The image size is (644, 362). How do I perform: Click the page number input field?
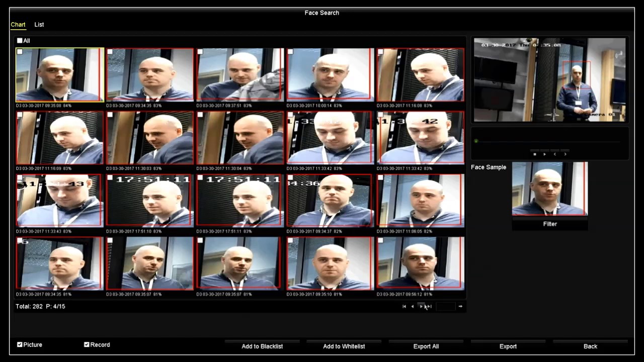tap(446, 306)
